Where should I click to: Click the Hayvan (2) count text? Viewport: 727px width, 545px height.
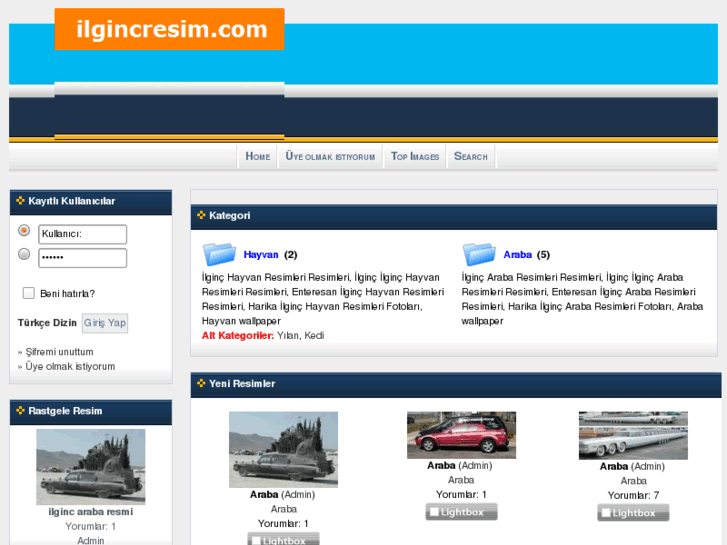[291, 255]
